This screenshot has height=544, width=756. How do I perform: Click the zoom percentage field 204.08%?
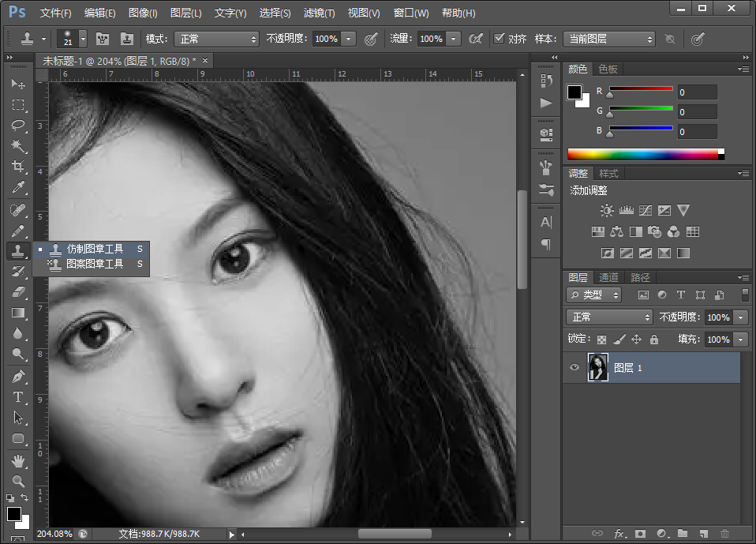54,534
